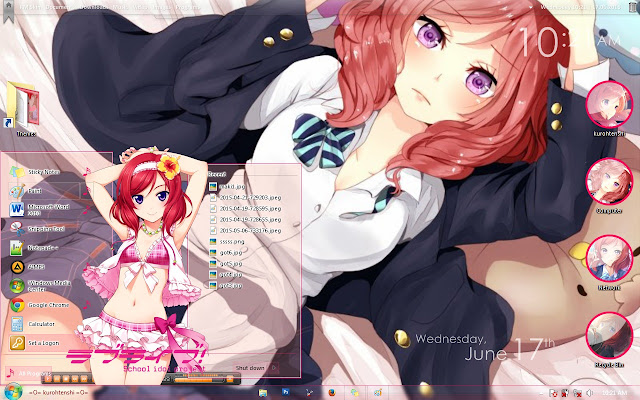Image resolution: width=640 pixels, height=400 pixels.
Task: Open the Computer circular desktop icon
Action: [x=609, y=182]
